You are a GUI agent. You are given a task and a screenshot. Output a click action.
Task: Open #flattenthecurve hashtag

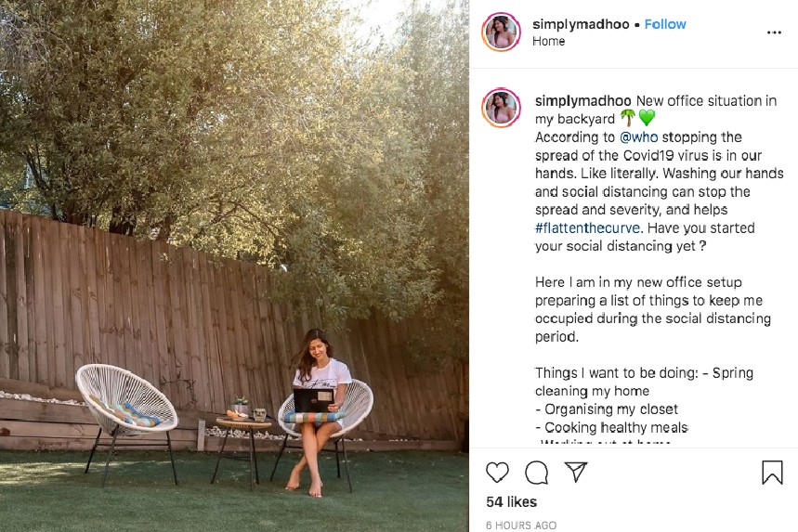[x=587, y=227]
